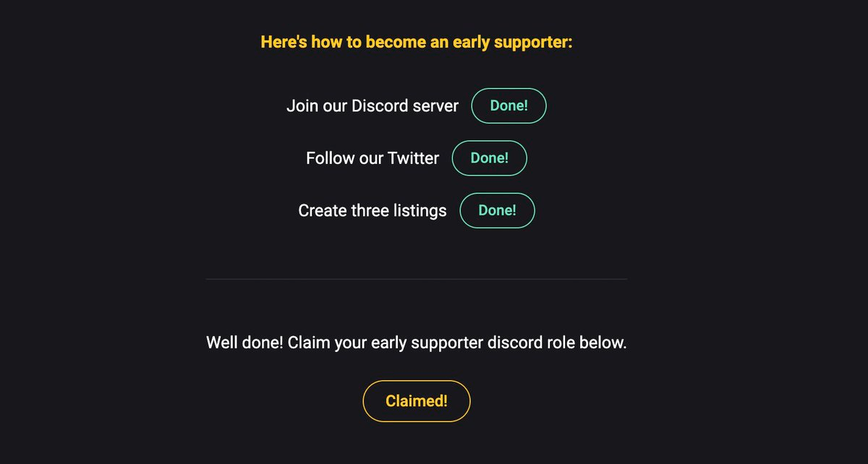This screenshot has width=868, height=464.
Task: Select the Done! button for Follow our Twitter
Action: point(489,158)
